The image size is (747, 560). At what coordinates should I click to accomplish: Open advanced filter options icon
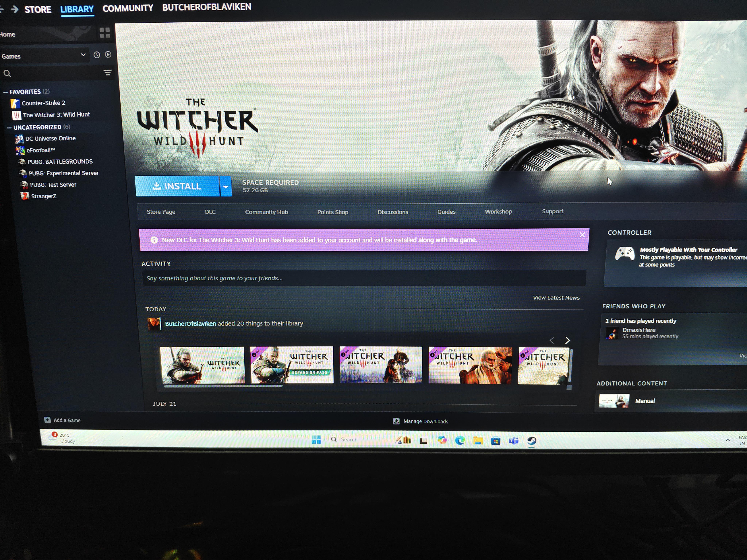tap(107, 73)
